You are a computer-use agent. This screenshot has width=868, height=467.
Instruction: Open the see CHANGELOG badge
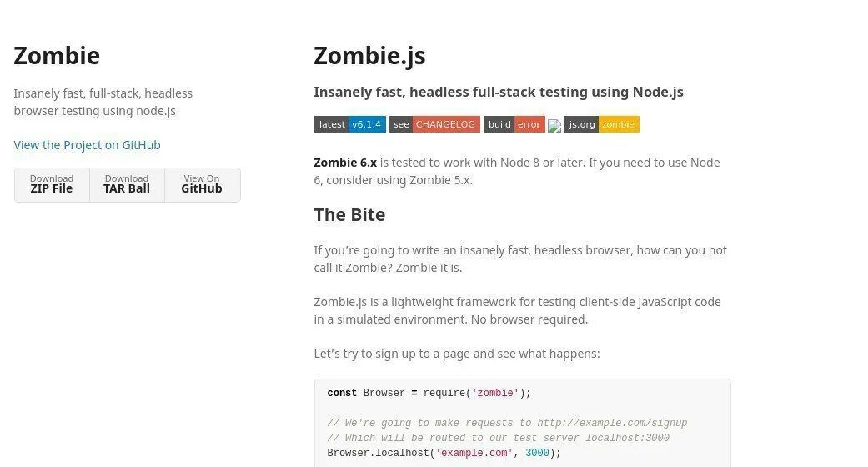pyautogui.click(x=434, y=124)
